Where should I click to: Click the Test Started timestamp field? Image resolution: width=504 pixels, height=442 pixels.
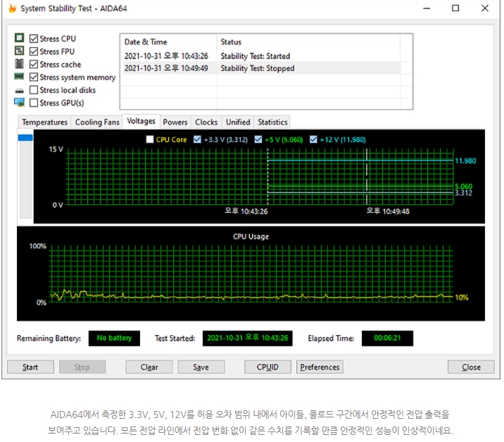pos(248,338)
